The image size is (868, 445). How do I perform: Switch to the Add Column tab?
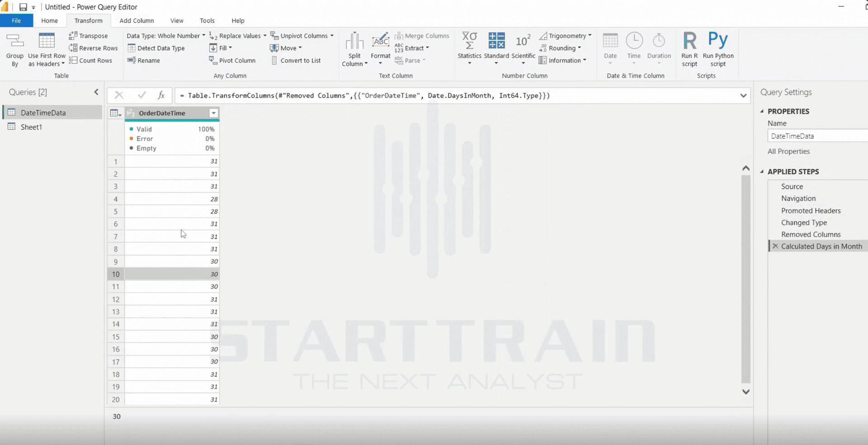pos(137,20)
